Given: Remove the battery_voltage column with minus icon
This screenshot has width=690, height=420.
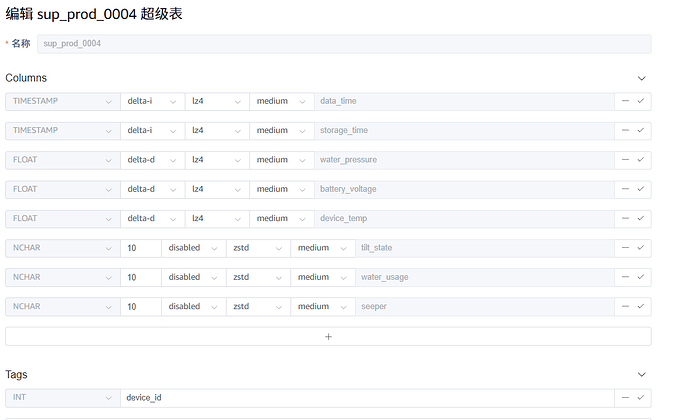Looking at the screenshot, I should (x=625, y=189).
